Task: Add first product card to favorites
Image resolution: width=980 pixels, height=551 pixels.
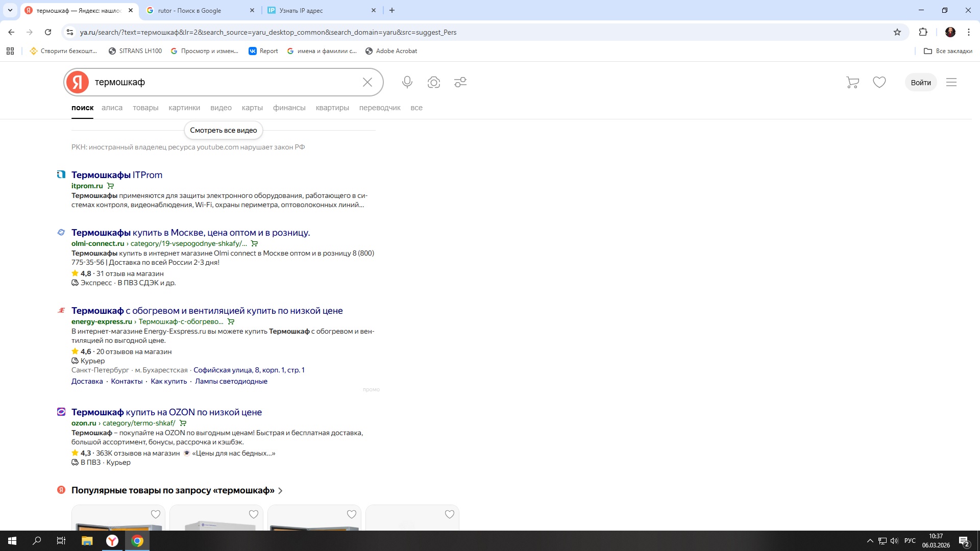Action: point(156,514)
